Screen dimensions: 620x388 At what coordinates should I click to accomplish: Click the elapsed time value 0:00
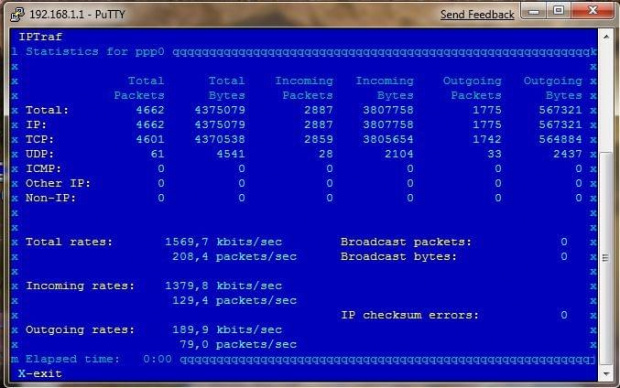(x=157, y=359)
